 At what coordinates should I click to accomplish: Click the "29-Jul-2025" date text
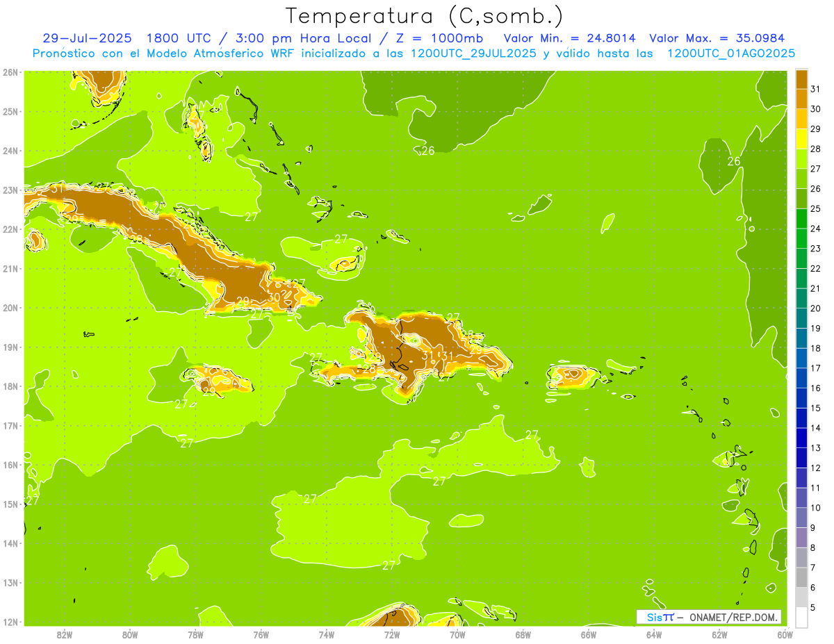(x=87, y=38)
